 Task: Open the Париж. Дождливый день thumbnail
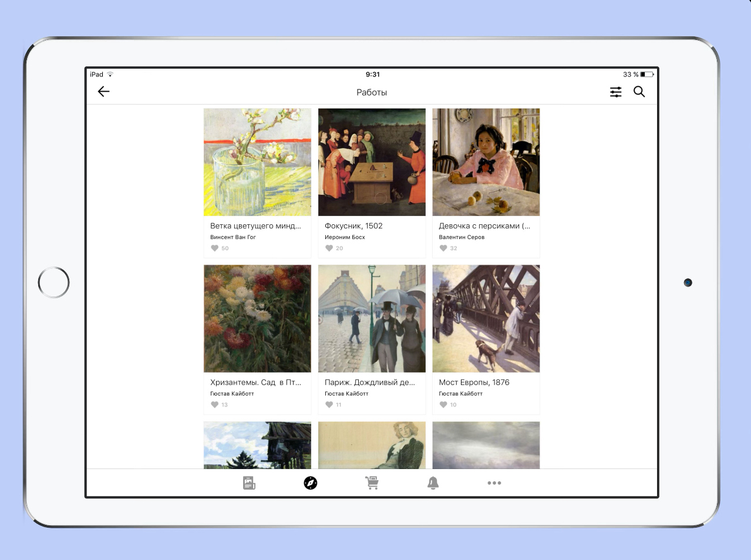(x=372, y=319)
